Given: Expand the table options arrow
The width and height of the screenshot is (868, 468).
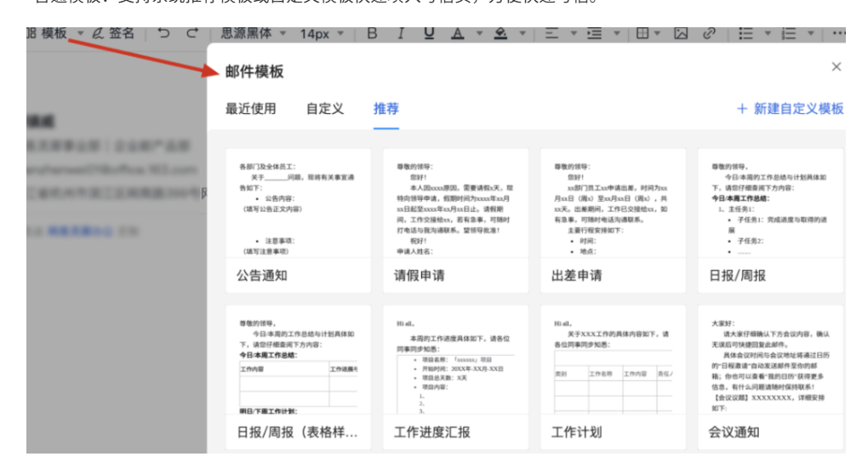Looking at the screenshot, I should (657, 34).
